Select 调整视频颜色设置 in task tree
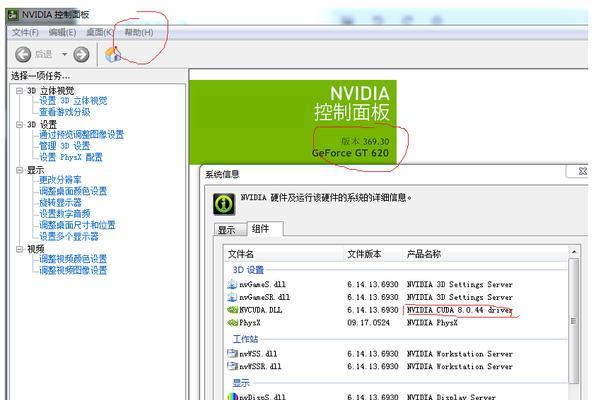 point(73,259)
